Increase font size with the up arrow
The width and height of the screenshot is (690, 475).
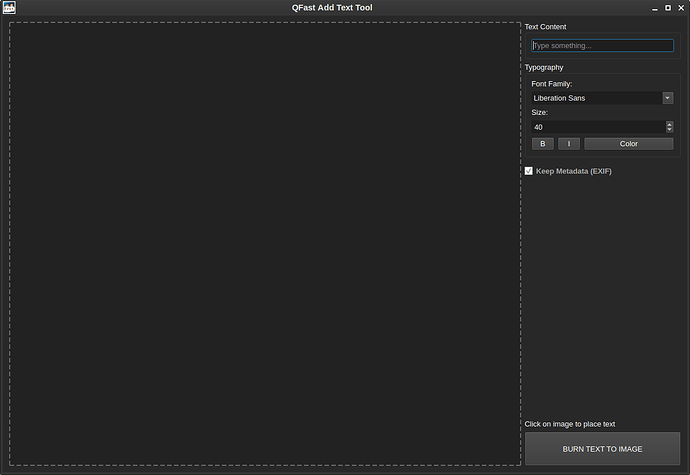coord(669,124)
